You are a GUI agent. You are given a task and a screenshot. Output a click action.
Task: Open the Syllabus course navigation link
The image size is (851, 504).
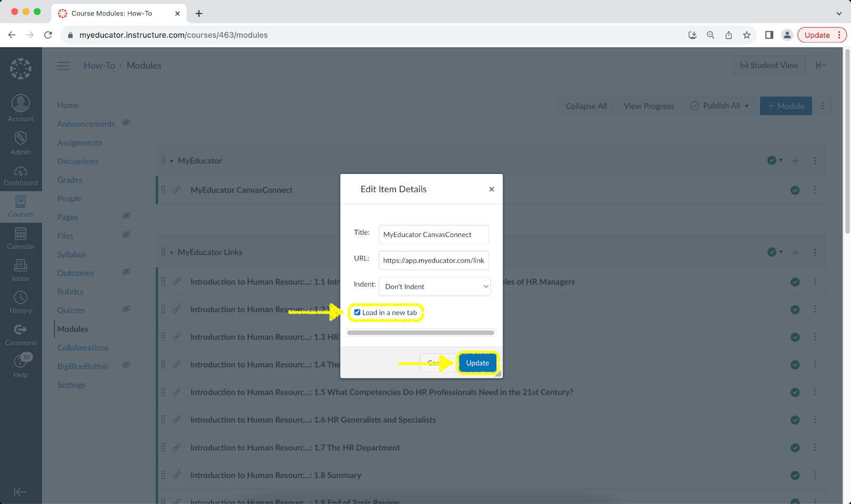tap(72, 254)
